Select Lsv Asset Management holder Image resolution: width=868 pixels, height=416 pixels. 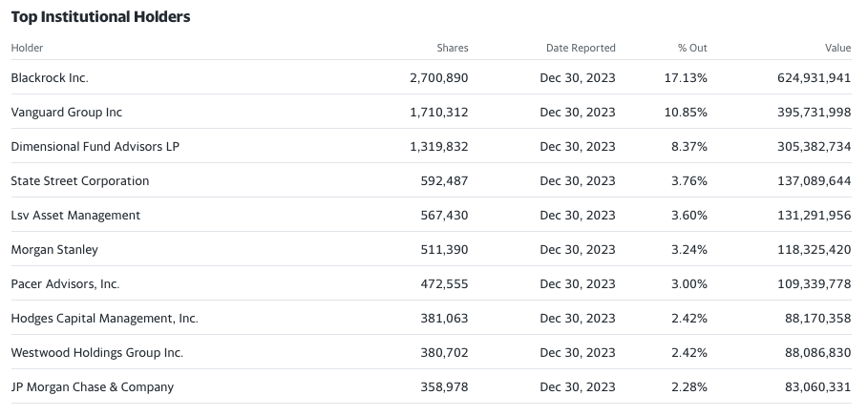75,215
